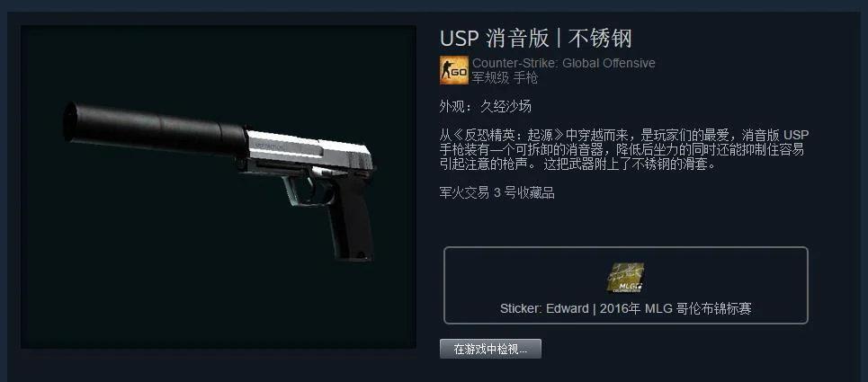Click the 军火交易 3 号收藏品 collection text
This screenshot has height=382, width=868.
497,193
